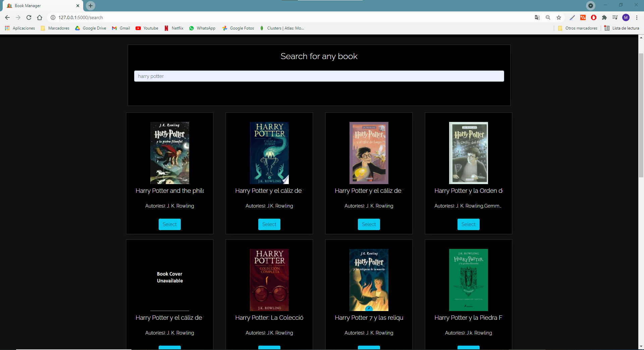Click the Orden del Fénix cover image
Image resolution: width=644 pixels, height=350 pixels.
pyautogui.click(x=469, y=153)
